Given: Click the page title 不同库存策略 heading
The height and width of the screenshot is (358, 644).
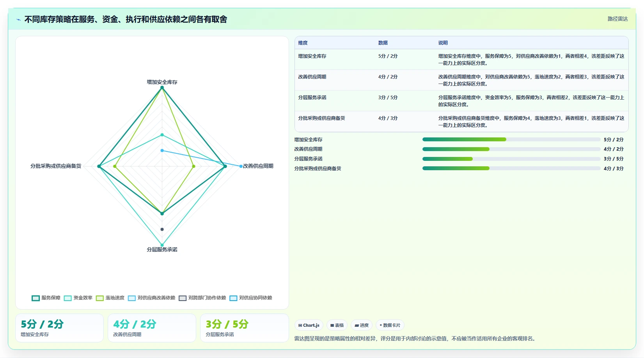Looking at the screenshot, I should 126,20.
